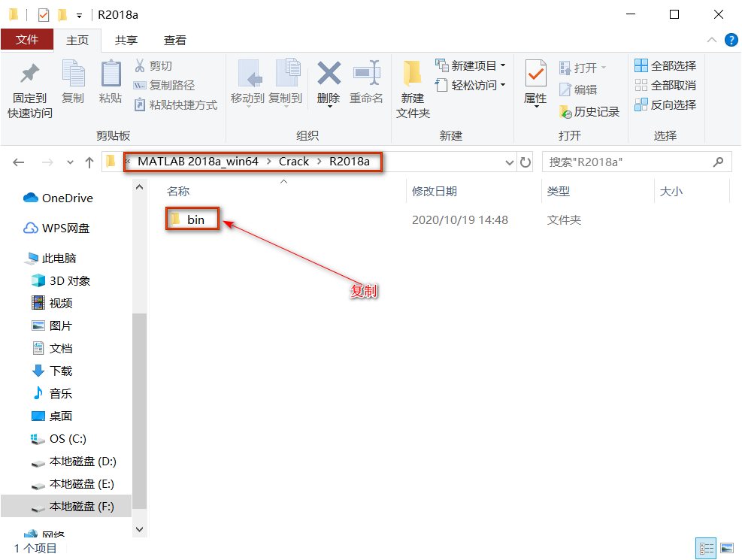Switch to large icons view
This screenshot has height=560, width=742.
tap(727, 548)
